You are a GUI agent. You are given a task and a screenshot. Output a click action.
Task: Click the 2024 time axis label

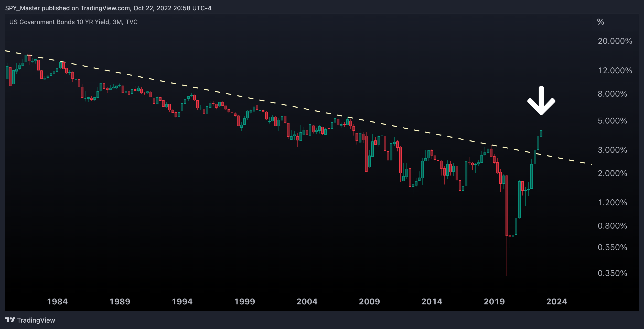[x=557, y=302]
